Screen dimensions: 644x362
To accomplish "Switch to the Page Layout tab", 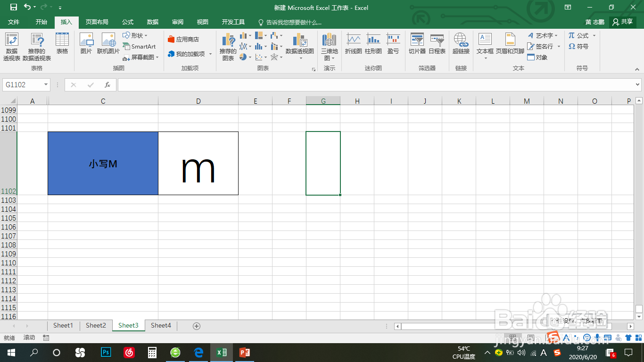I will coord(97,22).
